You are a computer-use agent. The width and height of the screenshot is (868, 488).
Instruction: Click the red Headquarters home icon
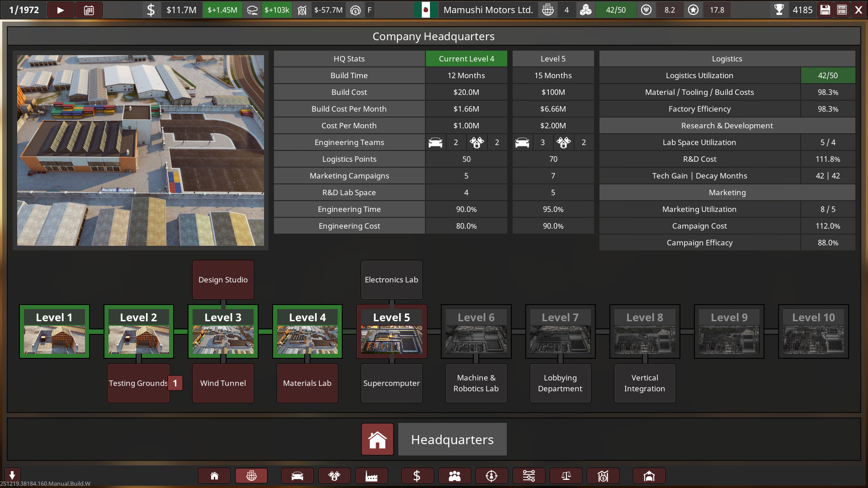(377, 439)
